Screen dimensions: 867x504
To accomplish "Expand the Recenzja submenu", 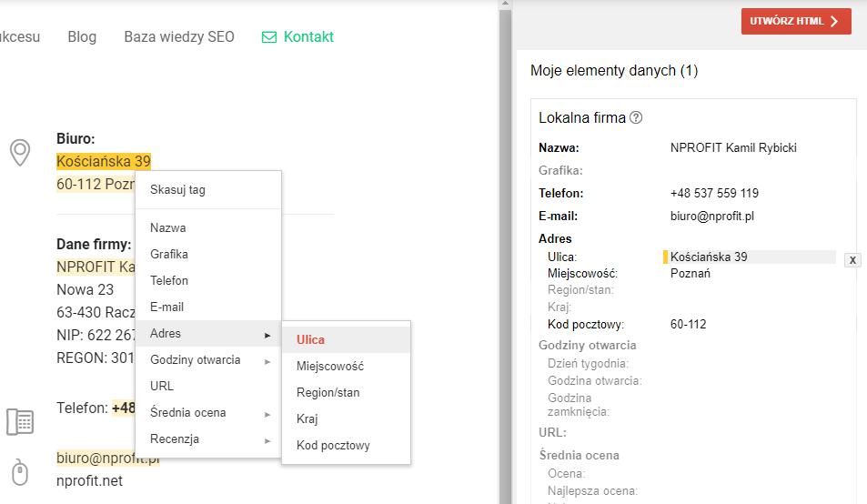I will pyautogui.click(x=208, y=439).
